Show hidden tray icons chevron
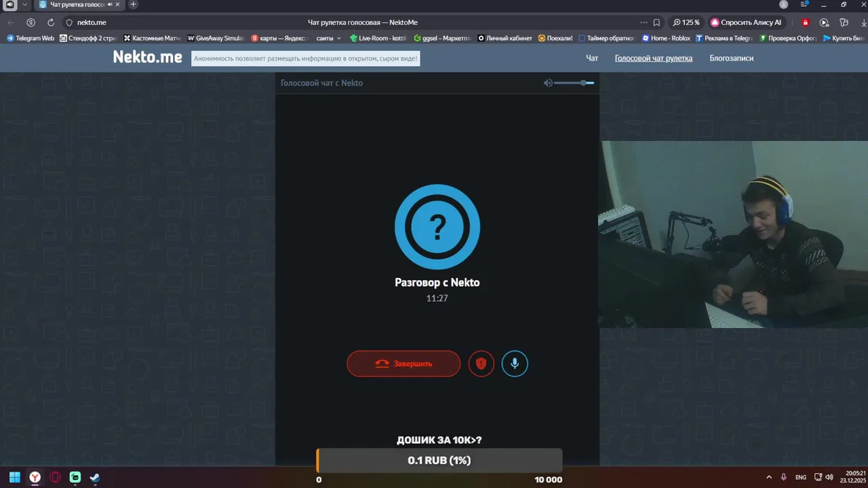The image size is (868, 488). click(x=768, y=477)
